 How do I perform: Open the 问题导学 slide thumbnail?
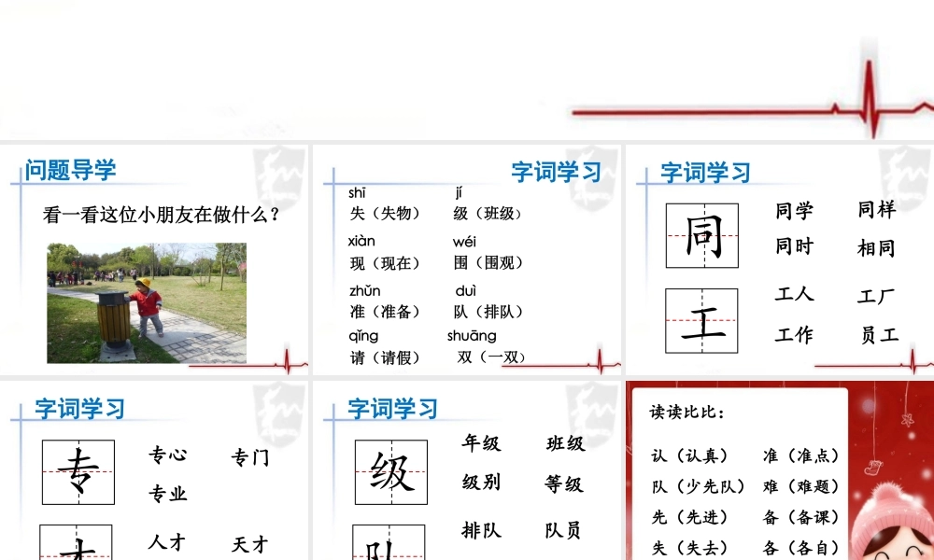point(154,259)
